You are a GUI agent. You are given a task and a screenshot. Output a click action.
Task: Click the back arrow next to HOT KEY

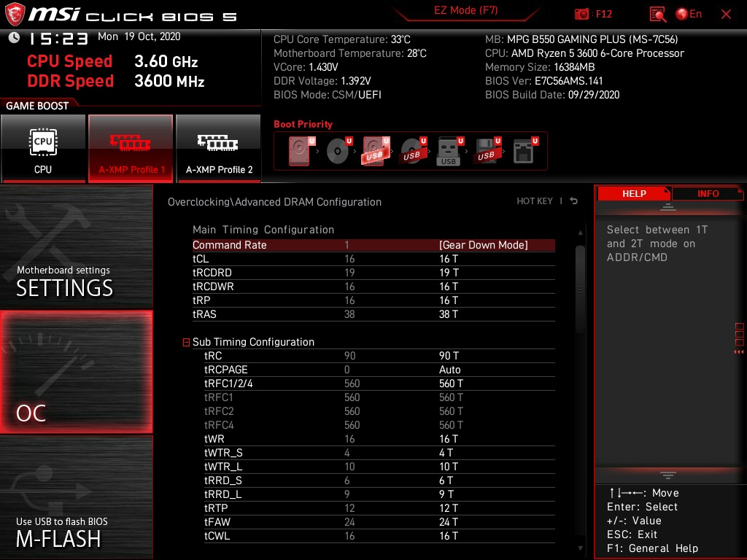pyautogui.click(x=573, y=201)
